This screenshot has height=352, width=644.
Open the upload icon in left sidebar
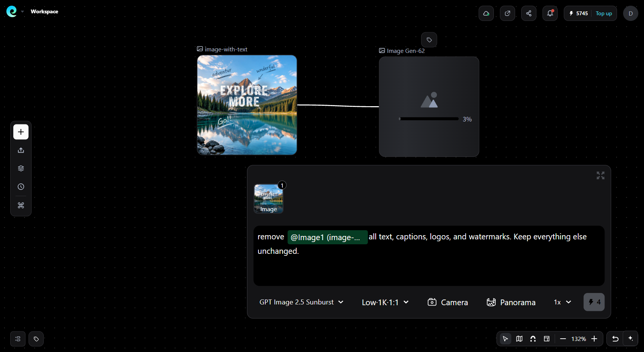tap(21, 150)
